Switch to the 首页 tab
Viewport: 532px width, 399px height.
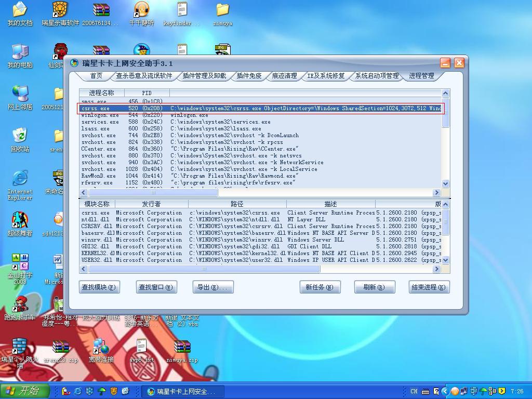(x=96, y=76)
